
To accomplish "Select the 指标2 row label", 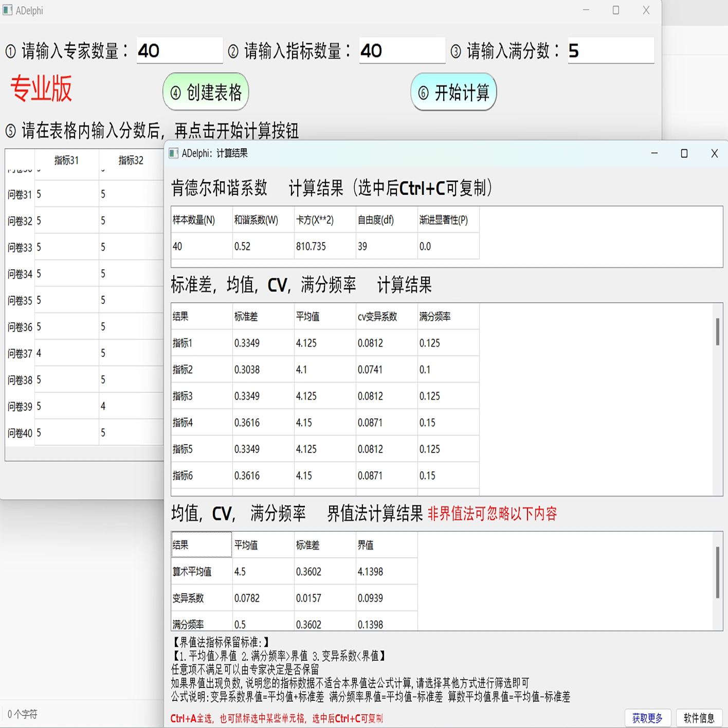I will tap(202, 370).
